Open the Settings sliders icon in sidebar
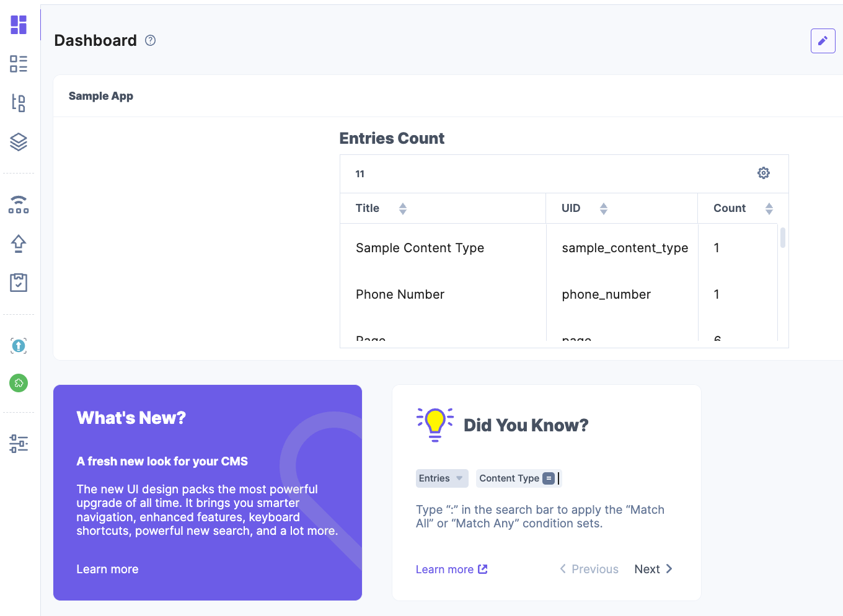843x616 pixels. (x=19, y=443)
